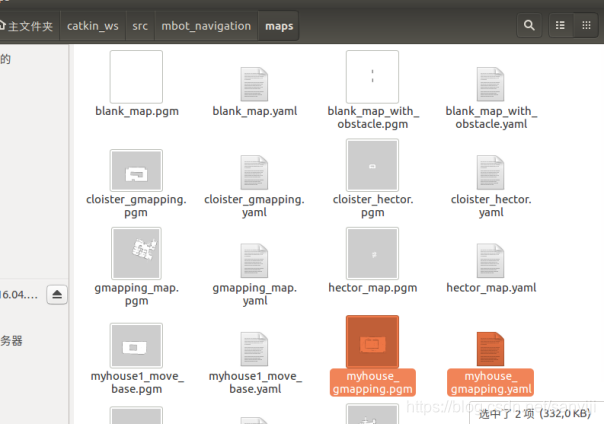Click the hector_map.pgm file name
Viewport: 605px width, 425px height.
tap(373, 288)
